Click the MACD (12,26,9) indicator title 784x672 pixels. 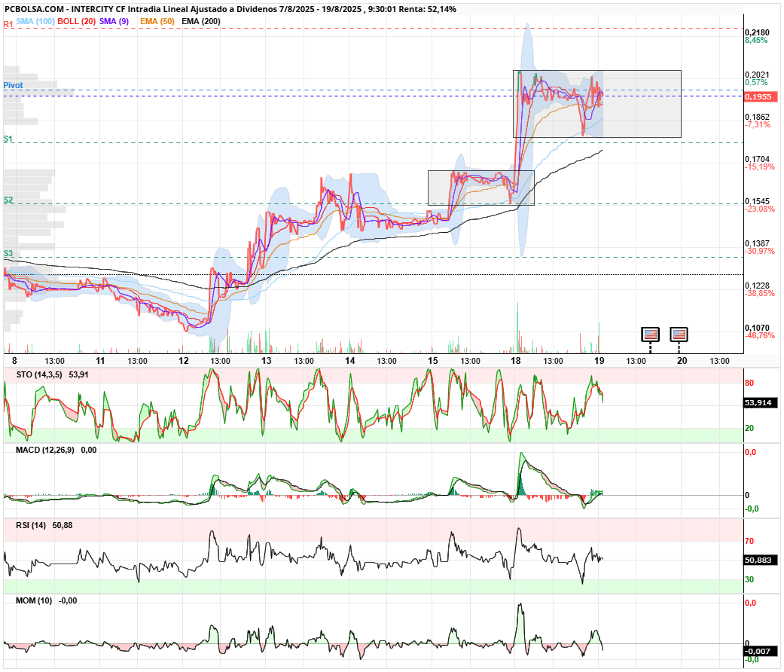click(45, 450)
